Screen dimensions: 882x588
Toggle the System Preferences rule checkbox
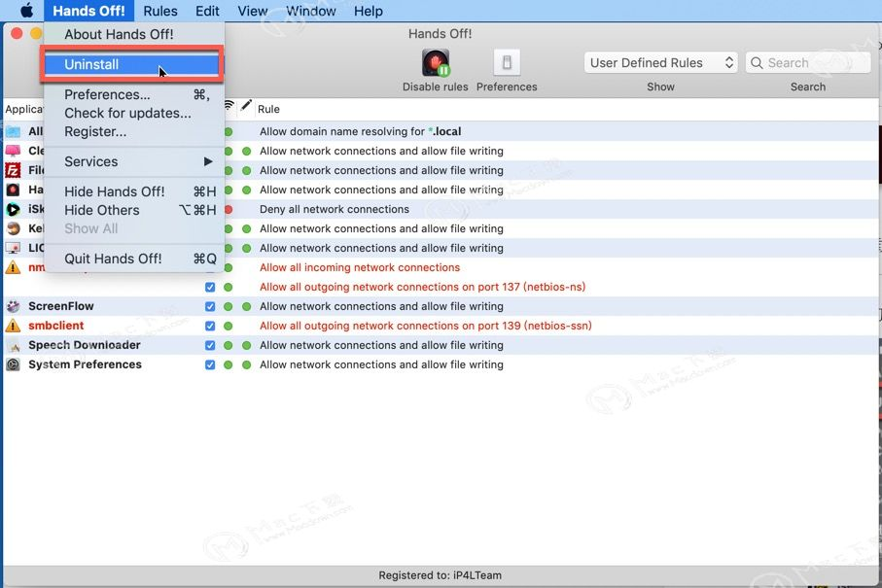pyautogui.click(x=210, y=364)
